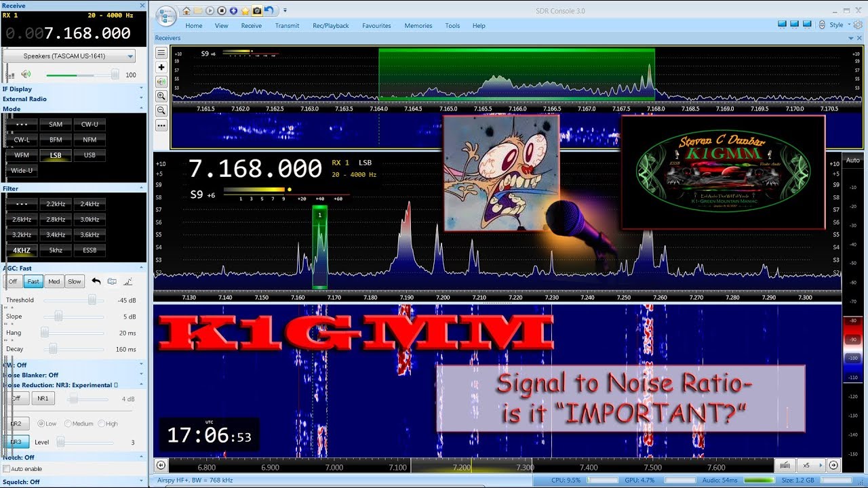Click the three-dots more icon beside spectrum
The height and width of the screenshot is (488, 868).
pyautogui.click(x=161, y=125)
